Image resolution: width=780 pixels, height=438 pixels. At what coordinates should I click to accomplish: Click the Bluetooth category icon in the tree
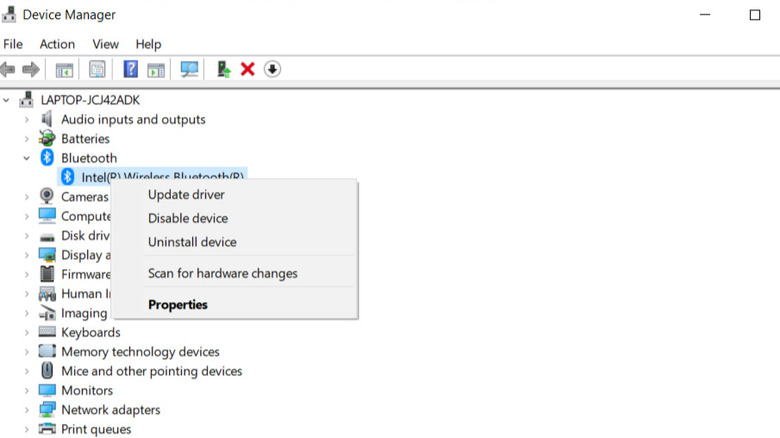click(x=47, y=158)
